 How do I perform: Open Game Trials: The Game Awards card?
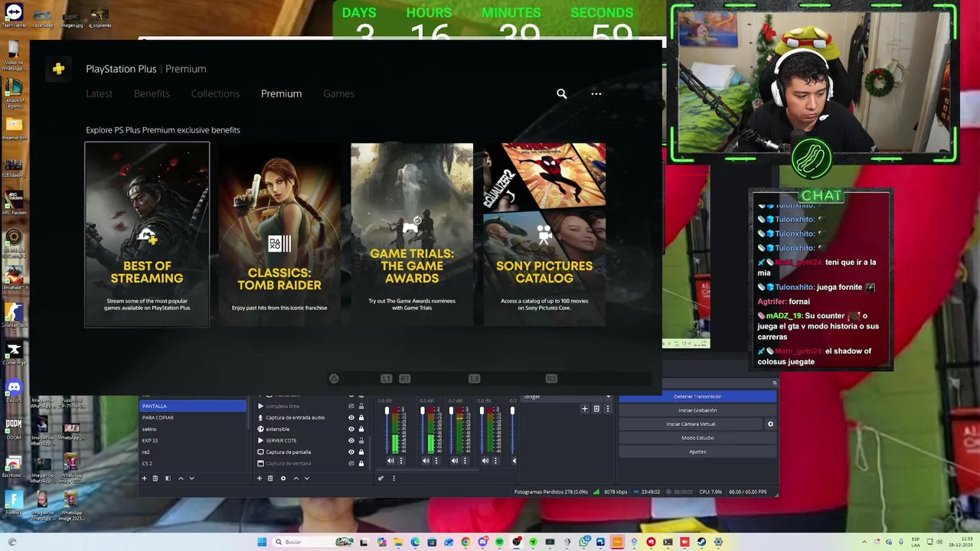click(412, 235)
